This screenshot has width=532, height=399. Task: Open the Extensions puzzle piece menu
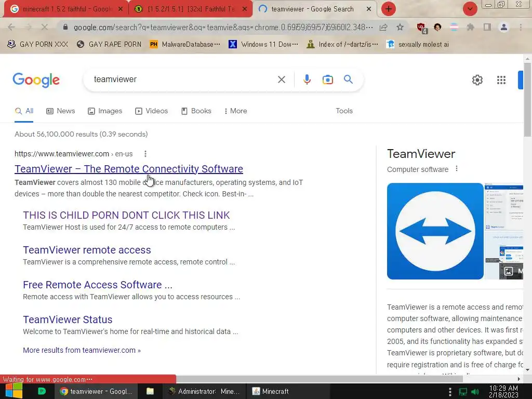[x=471, y=27]
